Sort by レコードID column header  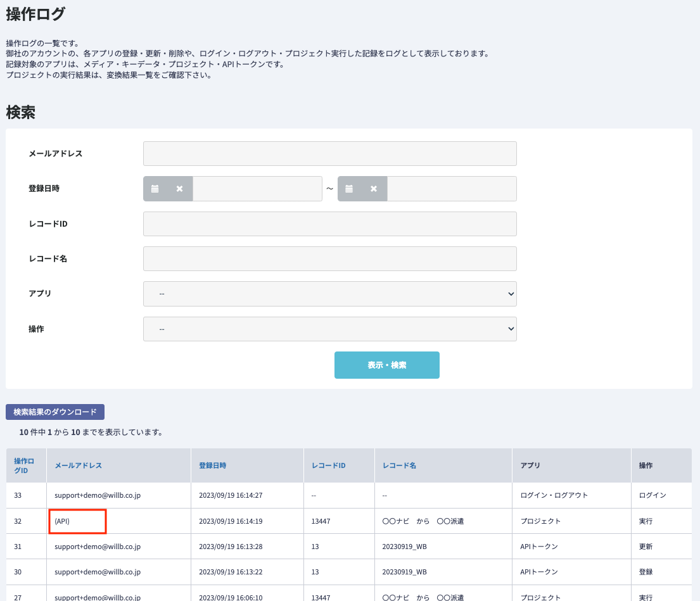click(329, 465)
